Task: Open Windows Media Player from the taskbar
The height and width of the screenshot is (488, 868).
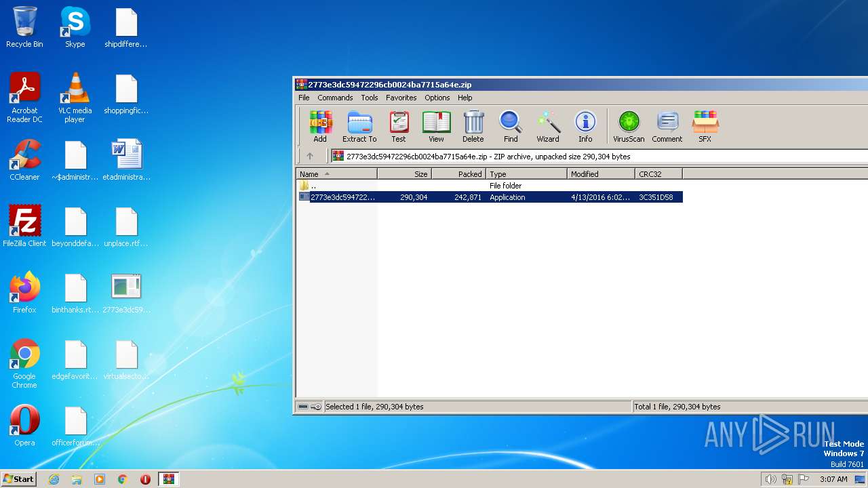Action: tap(100, 479)
